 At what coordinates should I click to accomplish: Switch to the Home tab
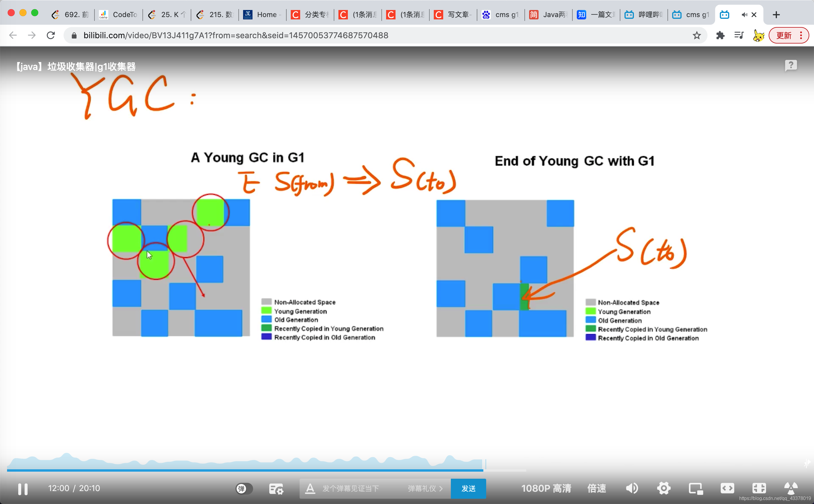pos(262,15)
